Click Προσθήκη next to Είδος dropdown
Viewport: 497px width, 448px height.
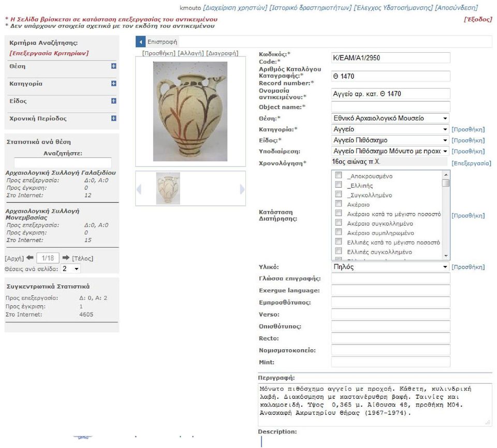468,140
